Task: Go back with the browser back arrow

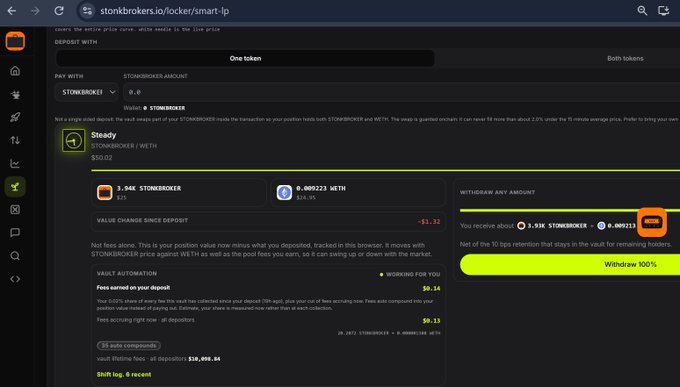Action: [12, 11]
